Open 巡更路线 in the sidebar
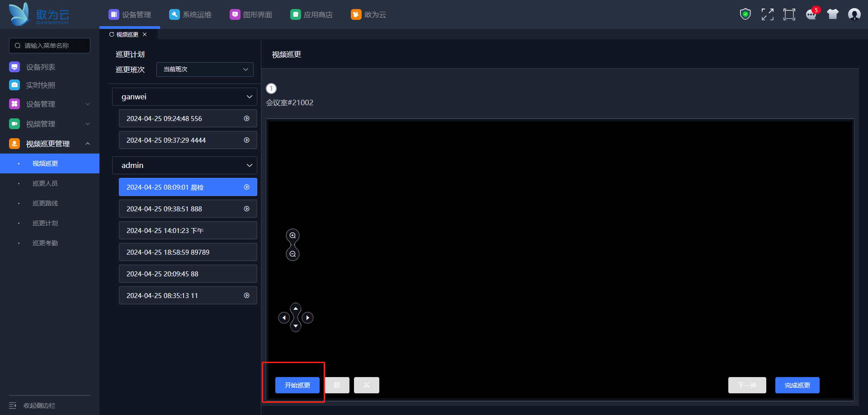The image size is (868, 415). click(x=50, y=203)
